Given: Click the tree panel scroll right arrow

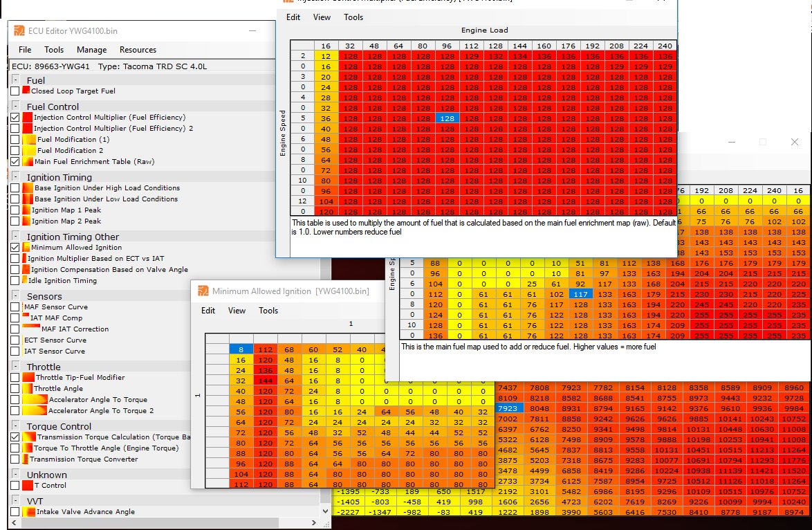Looking at the screenshot, I should [314, 523].
